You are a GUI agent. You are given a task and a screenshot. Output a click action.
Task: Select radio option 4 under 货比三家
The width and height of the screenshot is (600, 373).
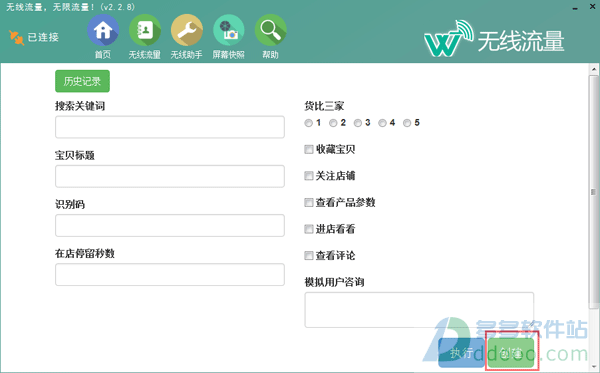pos(382,123)
